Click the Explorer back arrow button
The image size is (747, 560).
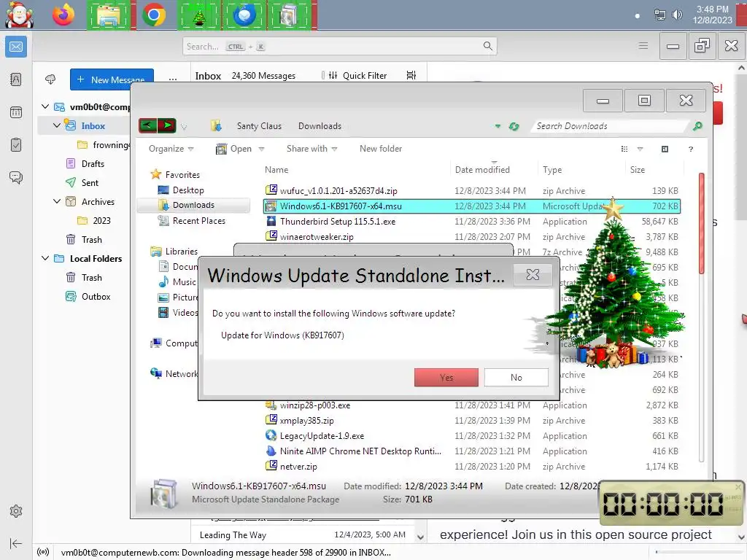click(x=147, y=125)
